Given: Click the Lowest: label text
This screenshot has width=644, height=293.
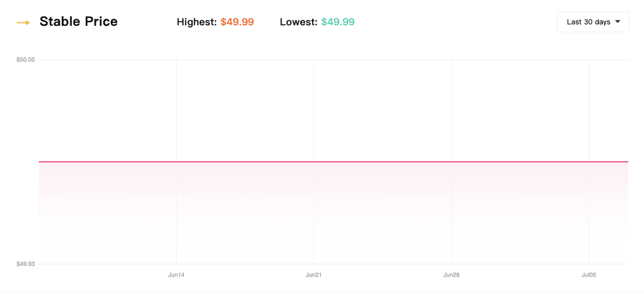Looking at the screenshot, I should [x=299, y=22].
